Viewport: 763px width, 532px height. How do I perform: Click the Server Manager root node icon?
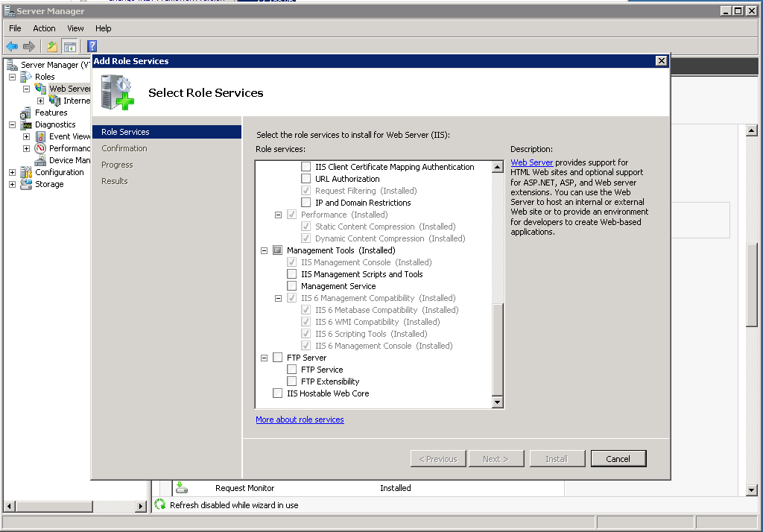(12, 65)
